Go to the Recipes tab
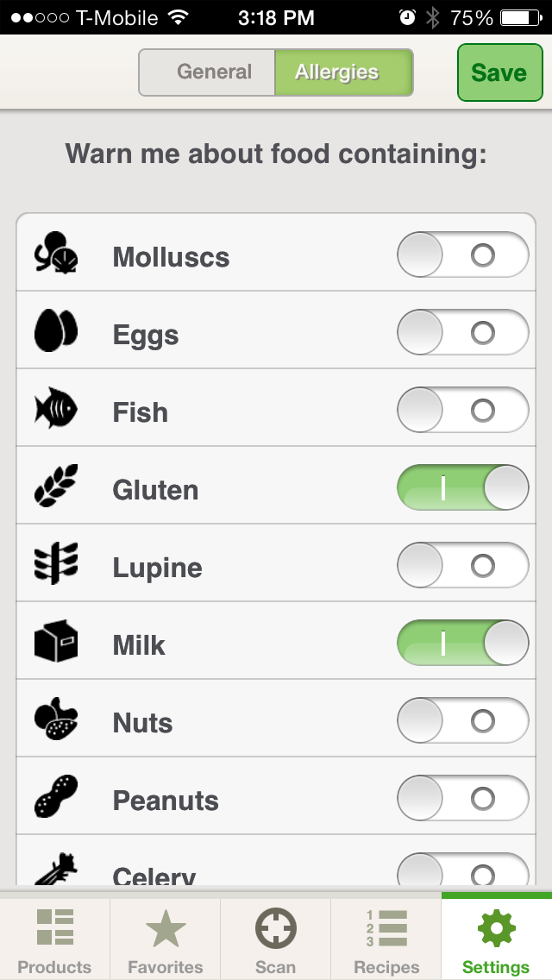Viewport: 552px width, 980px height. click(386, 940)
